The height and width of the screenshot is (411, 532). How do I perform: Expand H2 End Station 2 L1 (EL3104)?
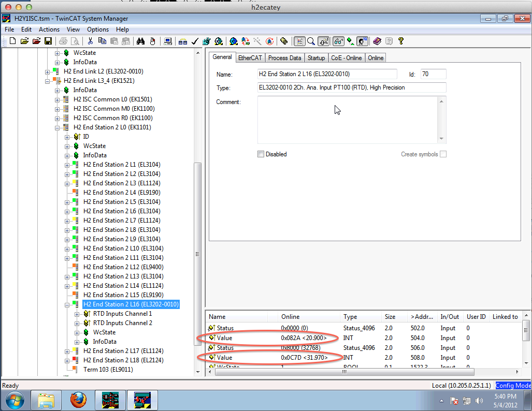67,165
